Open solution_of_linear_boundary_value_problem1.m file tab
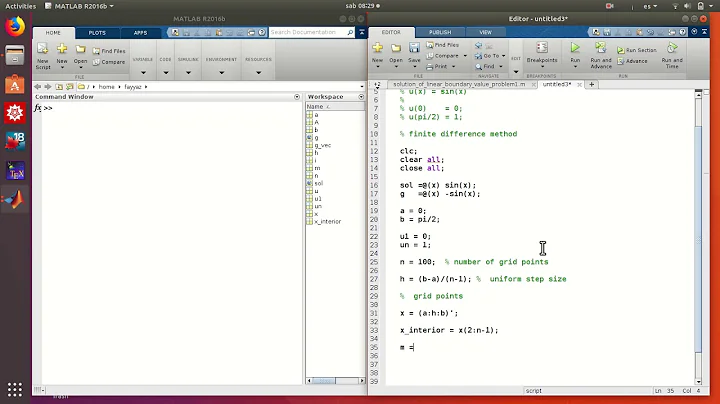Image resolution: width=720 pixels, height=404 pixels. point(459,84)
